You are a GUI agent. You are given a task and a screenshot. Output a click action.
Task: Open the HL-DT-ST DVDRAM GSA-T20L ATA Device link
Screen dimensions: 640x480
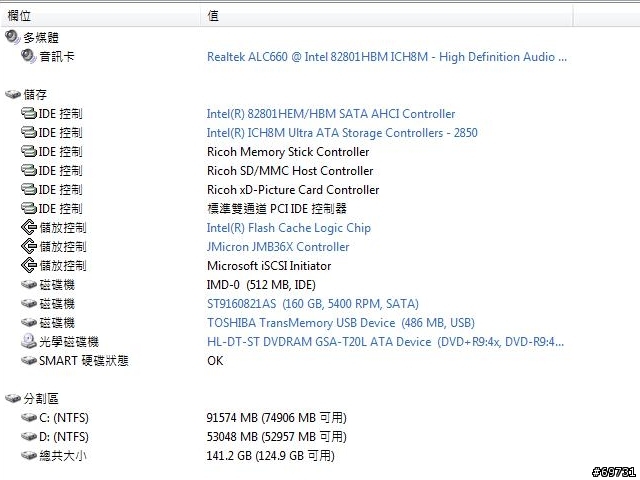click(385, 342)
